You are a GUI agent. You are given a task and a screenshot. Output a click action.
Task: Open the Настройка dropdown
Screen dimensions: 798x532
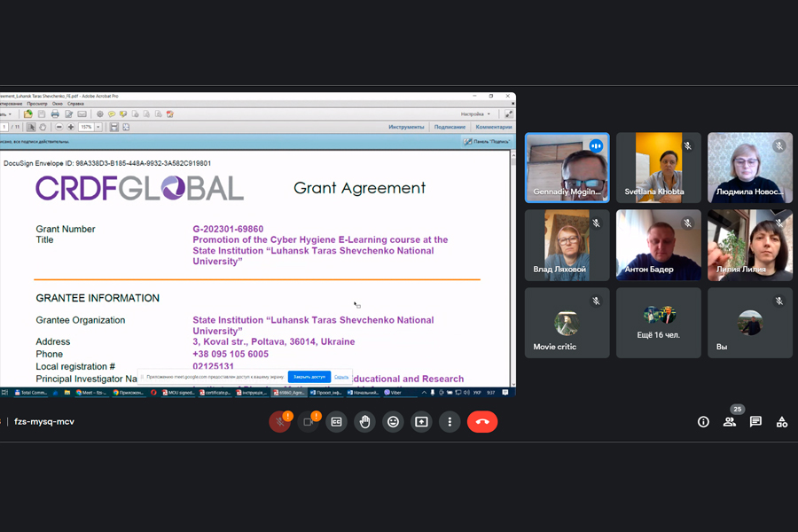(475, 114)
